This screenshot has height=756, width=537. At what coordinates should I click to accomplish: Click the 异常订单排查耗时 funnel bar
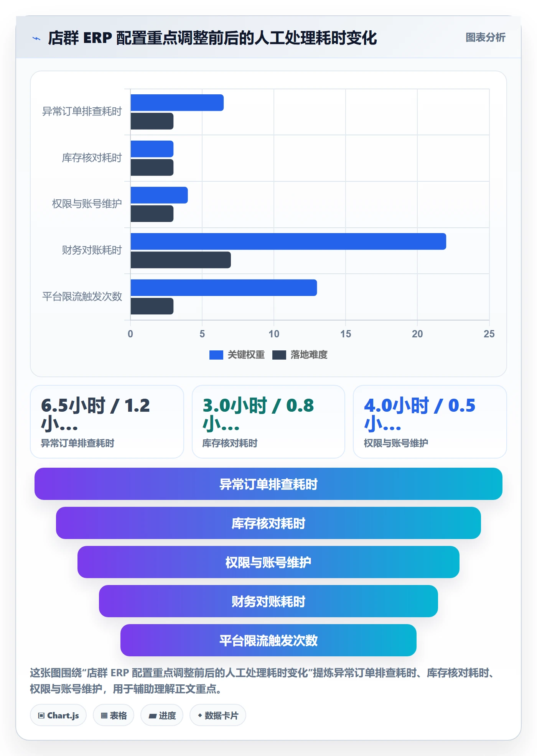[268, 484]
